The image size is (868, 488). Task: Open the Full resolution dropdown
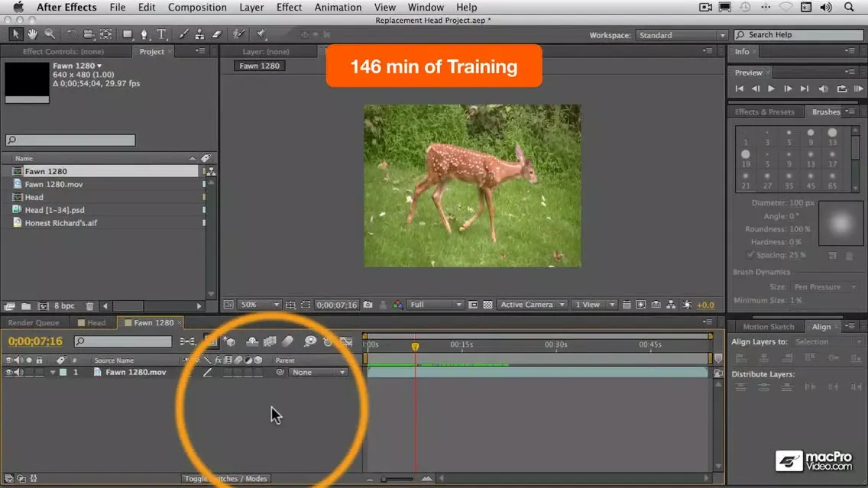(435, 305)
